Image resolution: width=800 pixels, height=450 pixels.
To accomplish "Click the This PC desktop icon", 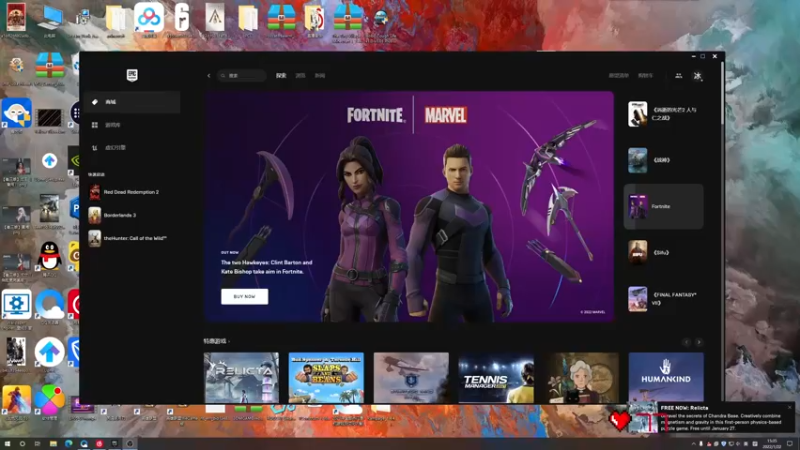I will point(49,20).
